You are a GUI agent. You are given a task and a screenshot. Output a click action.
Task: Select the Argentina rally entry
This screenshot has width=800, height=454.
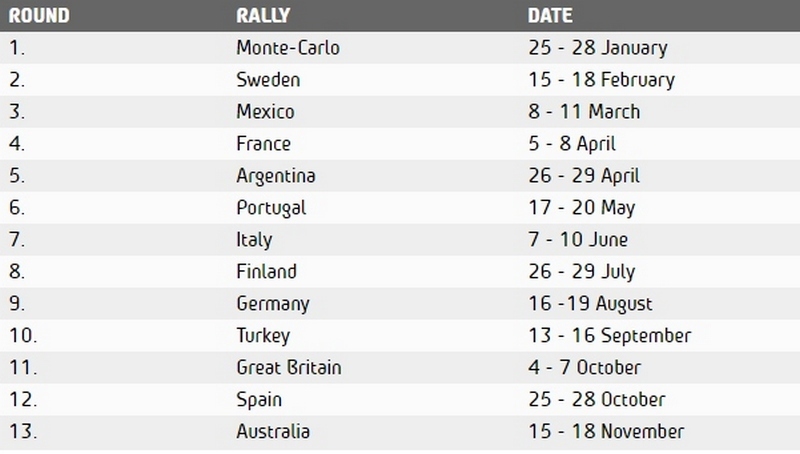[x=276, y=176]
